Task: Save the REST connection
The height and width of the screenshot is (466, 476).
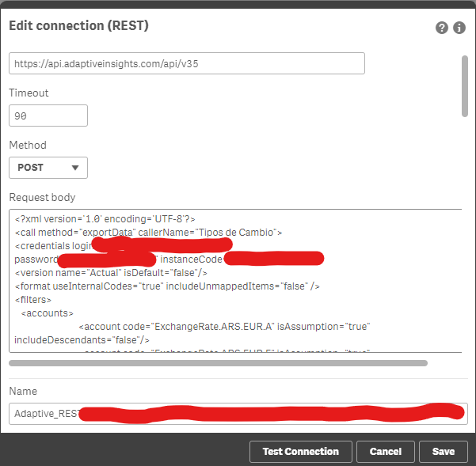Action: (x=444, y=452)
